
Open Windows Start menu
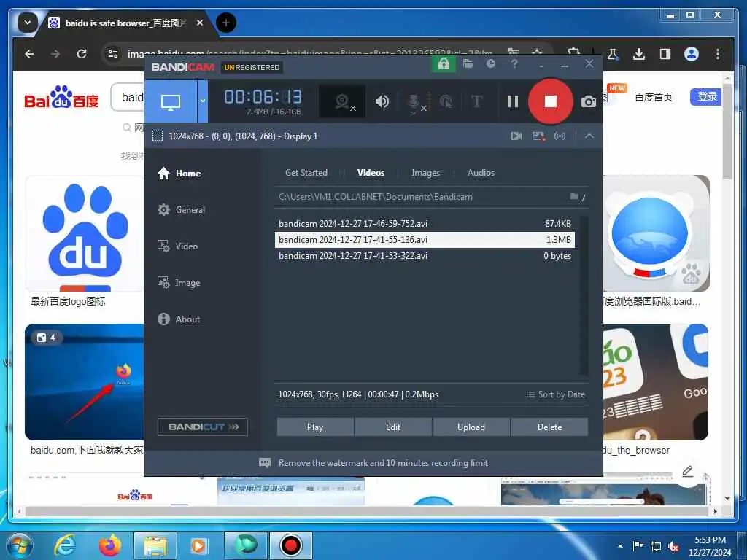[19, 545]
